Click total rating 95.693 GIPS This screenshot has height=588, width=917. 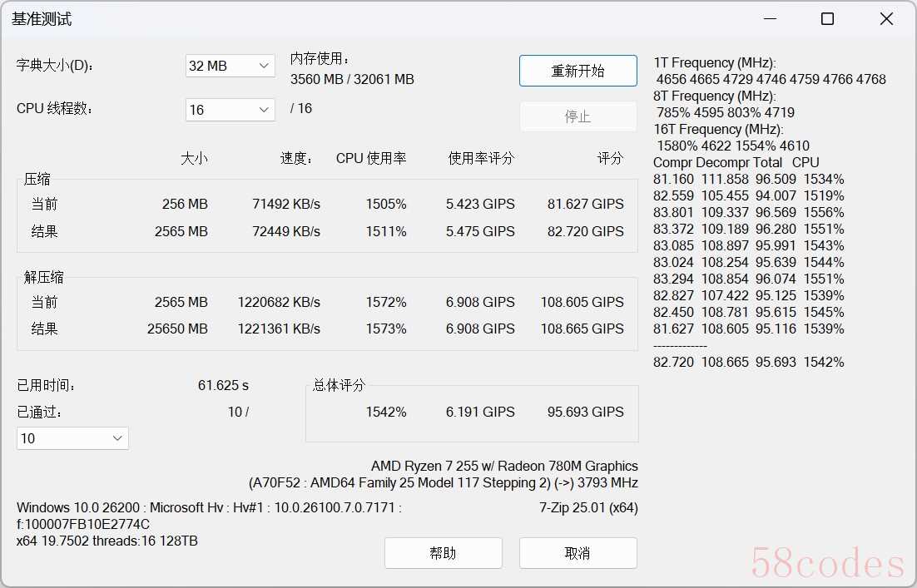coord(586,412)
